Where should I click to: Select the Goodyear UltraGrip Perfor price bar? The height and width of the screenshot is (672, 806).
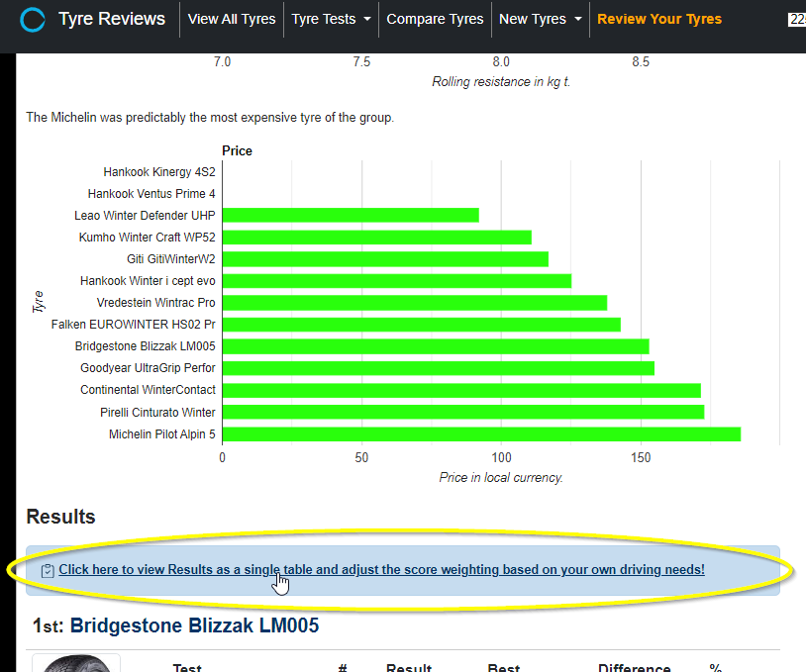pyautogui.click(x=439, y=368)
